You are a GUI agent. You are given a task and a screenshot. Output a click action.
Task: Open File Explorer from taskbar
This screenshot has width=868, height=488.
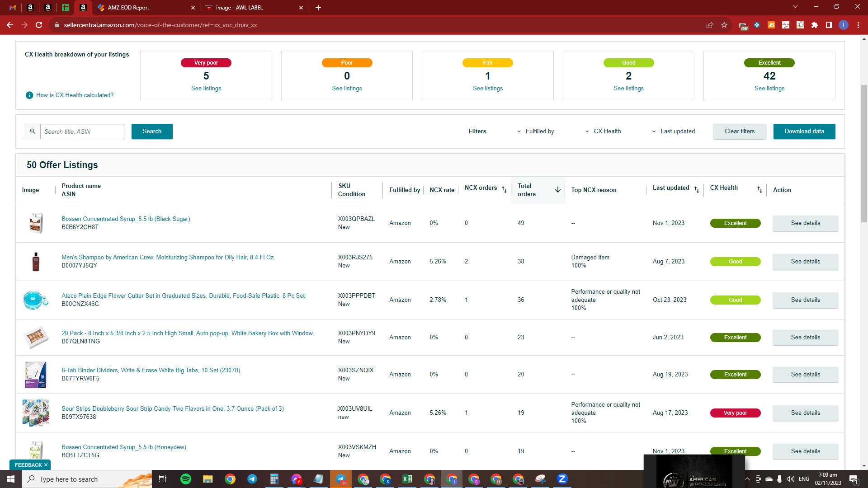tap(208, 479)
